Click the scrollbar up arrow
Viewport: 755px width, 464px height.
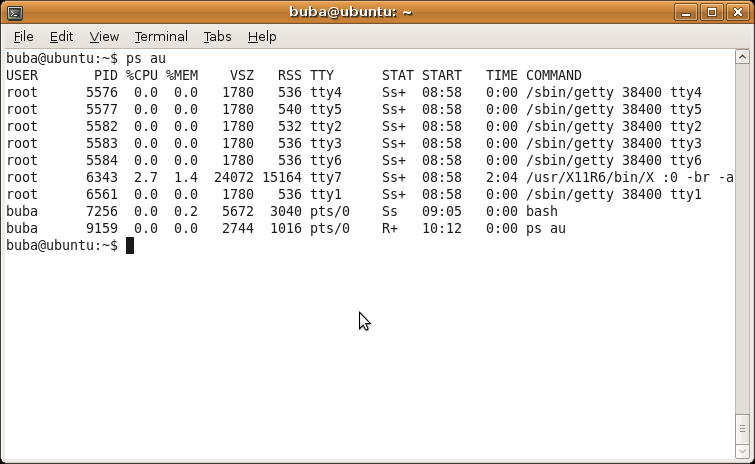tap(742, 57)
